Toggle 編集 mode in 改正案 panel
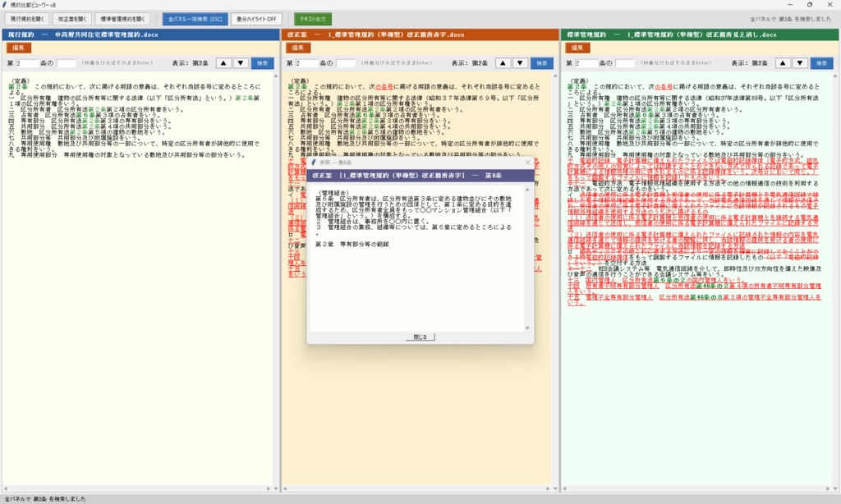841x504 pixels. (297, 48)
